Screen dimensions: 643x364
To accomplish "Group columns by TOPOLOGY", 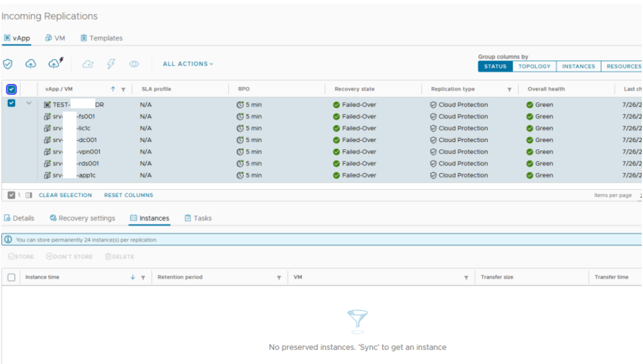I will click(x=534, y=66).
